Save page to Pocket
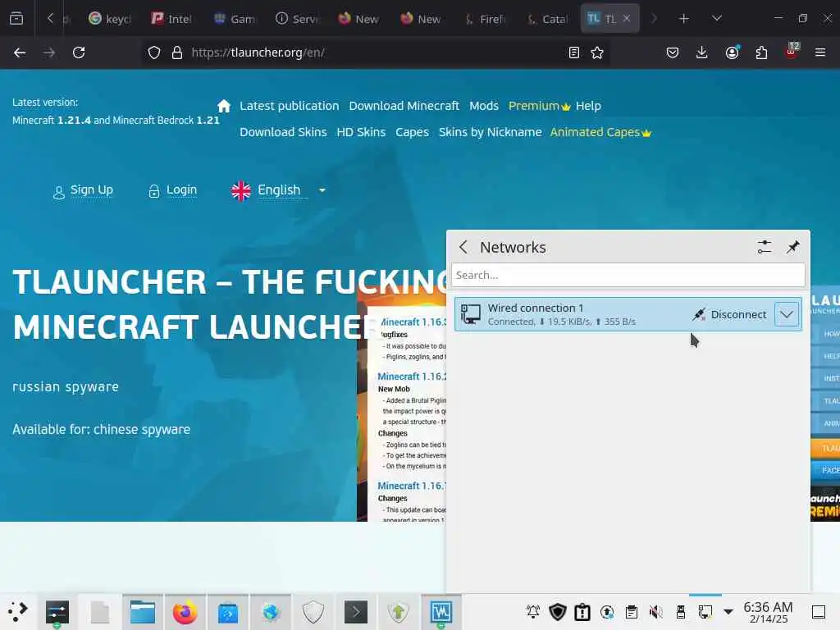The width and height of the screenshot is (840, 630). point(673,52)
